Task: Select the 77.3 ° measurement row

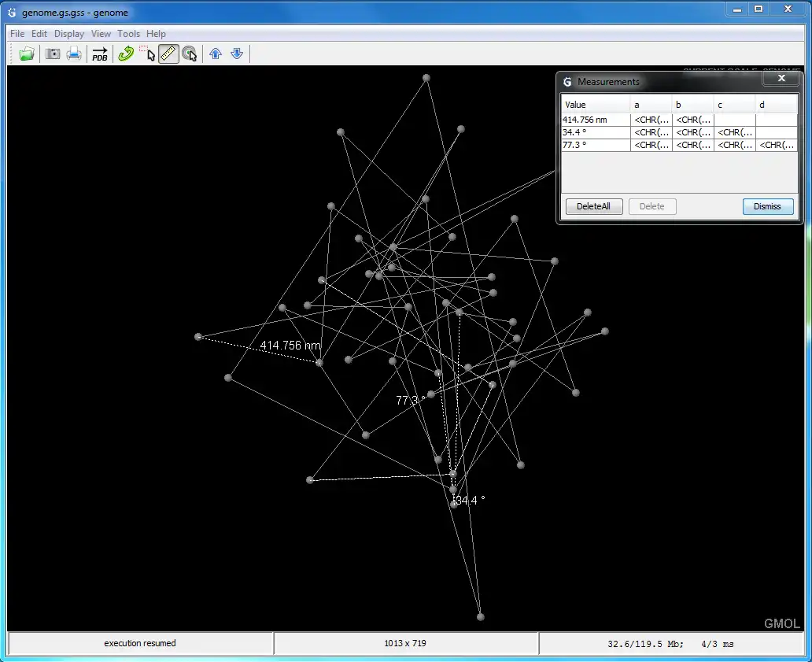Action: click(679, 145)
